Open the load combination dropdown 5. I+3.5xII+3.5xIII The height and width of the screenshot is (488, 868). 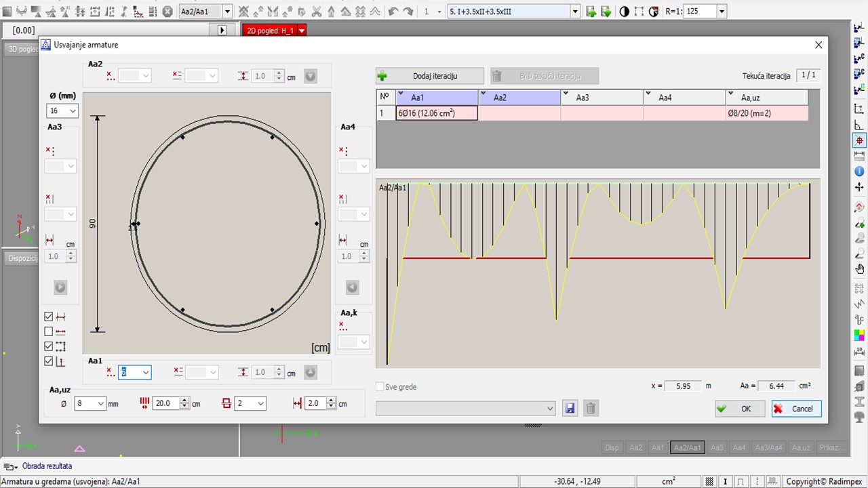575,12
